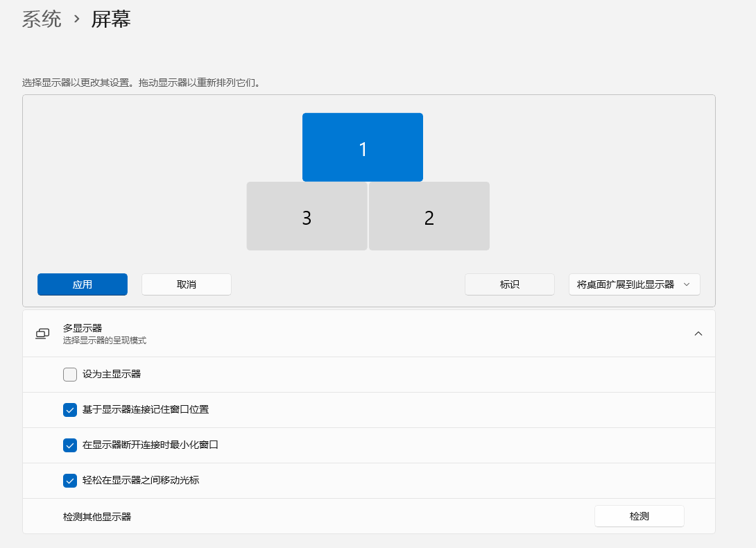This screenshot has height=548, width=756.
Task: Click the 应用 button to apply changes
Action: click(x=82, y=284)
